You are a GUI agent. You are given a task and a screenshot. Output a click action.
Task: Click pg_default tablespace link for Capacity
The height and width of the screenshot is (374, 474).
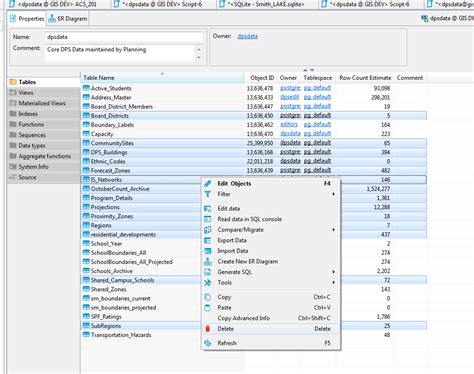[x=317, y=134]
